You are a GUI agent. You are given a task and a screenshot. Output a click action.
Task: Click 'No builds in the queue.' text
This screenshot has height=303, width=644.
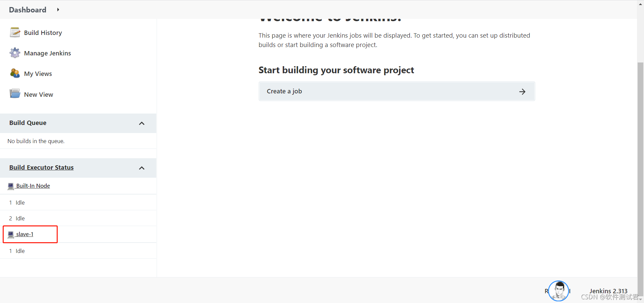36,141
